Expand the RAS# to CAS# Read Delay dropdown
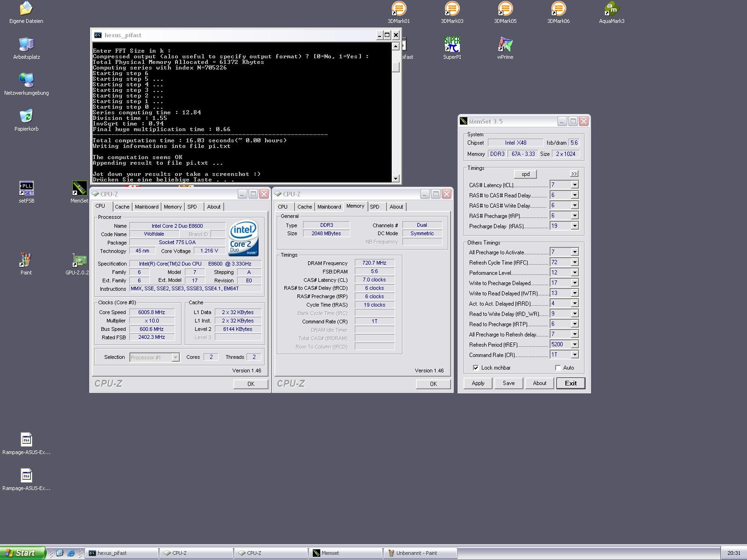The width and height of the screenshot is (747, 560). (575, 195)
